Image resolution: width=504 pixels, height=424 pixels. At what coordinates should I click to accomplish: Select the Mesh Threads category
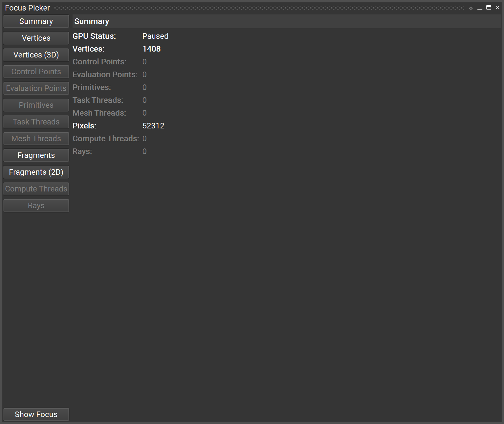point(36,138)
